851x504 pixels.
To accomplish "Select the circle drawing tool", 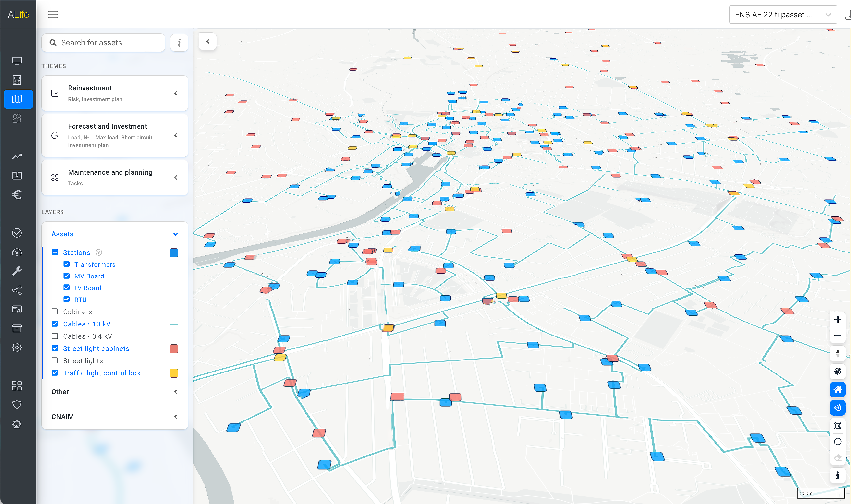I will (838, 442).
